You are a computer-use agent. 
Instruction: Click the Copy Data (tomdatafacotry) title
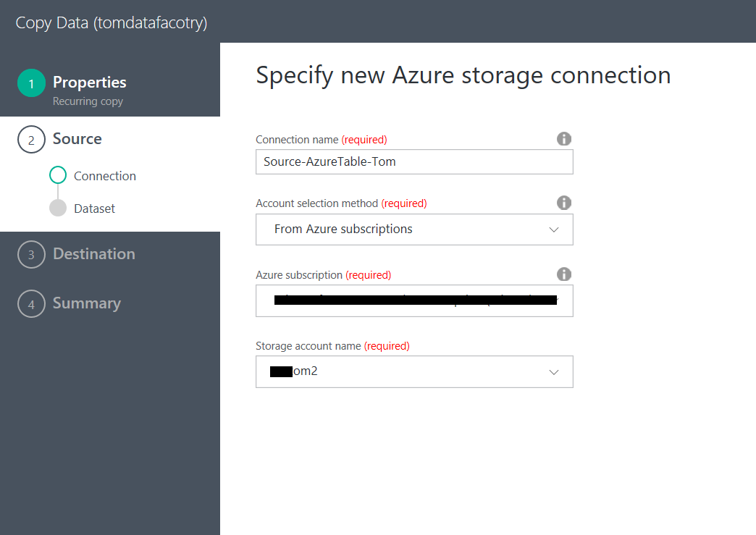click(x=112, y=22)
